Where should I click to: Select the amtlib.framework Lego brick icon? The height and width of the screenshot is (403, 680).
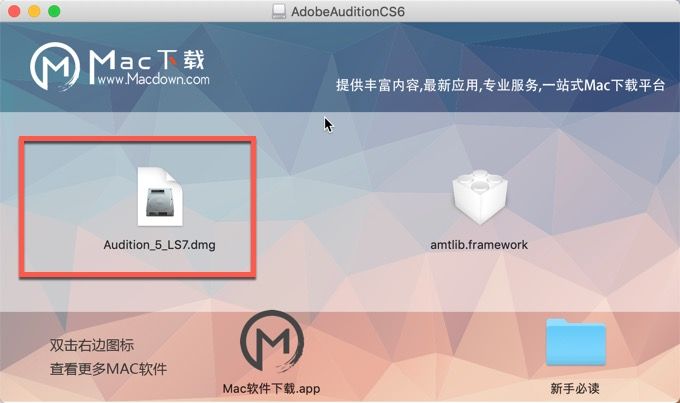479,197
